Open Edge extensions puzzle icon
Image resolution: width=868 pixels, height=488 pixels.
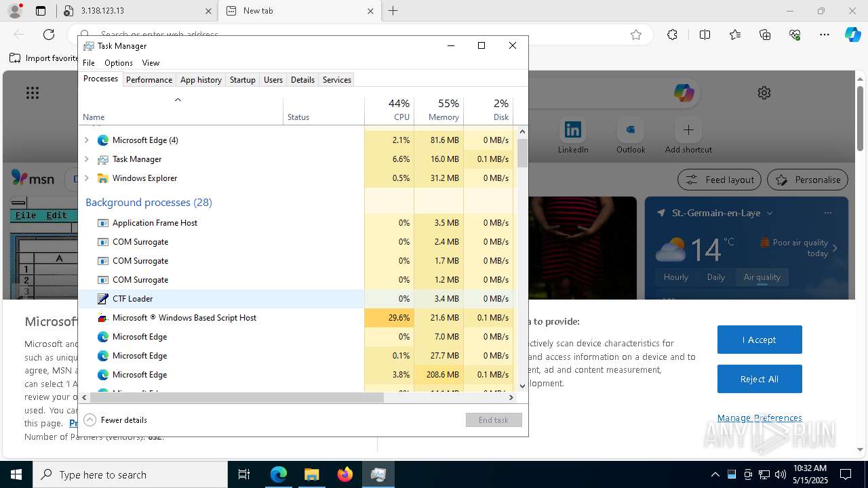point(672,35)
